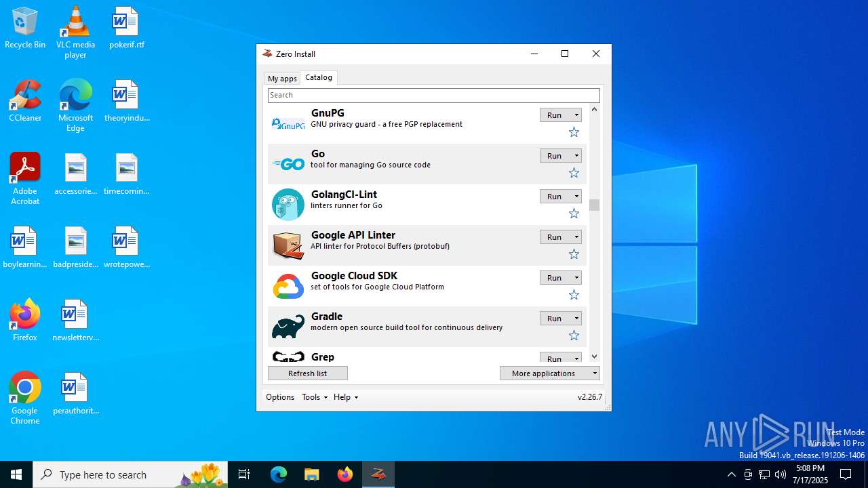Select the pokerif.rtf desktop file
The image size is (868, 488).
[126, 28]
